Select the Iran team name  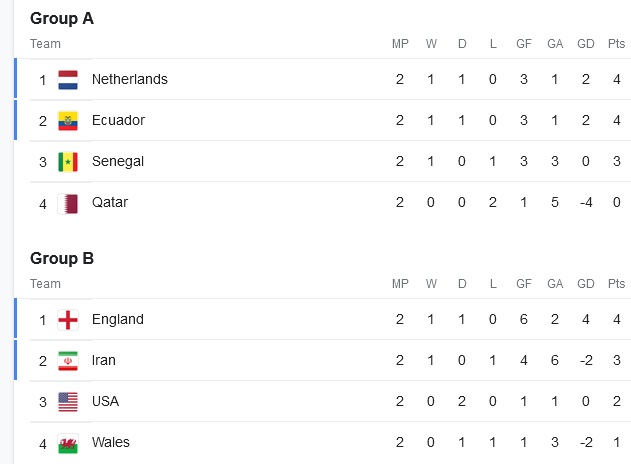[x=104, y=360]
